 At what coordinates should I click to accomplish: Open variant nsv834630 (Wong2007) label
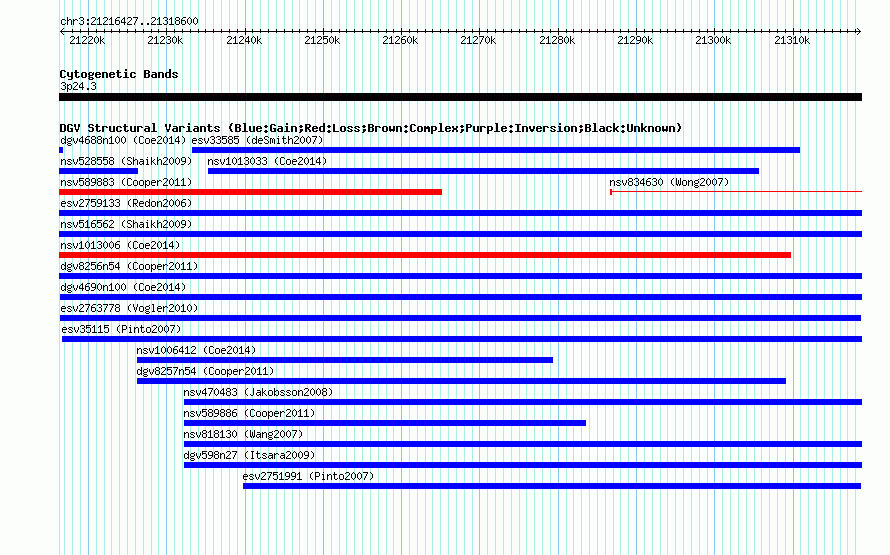pos(669,182)
